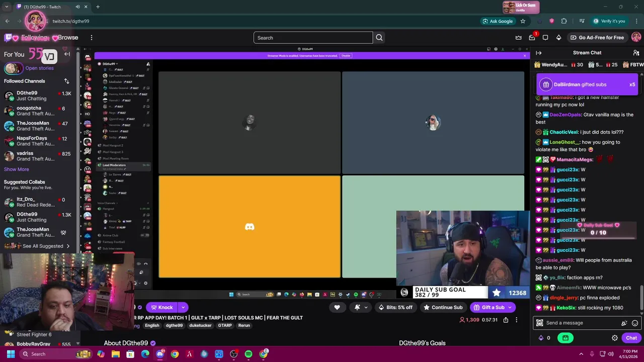Viewport: 644px width, 362px height.
Task: Open emote picker smiley in chat
Action: pyautogui.click(x=635, y=323)
